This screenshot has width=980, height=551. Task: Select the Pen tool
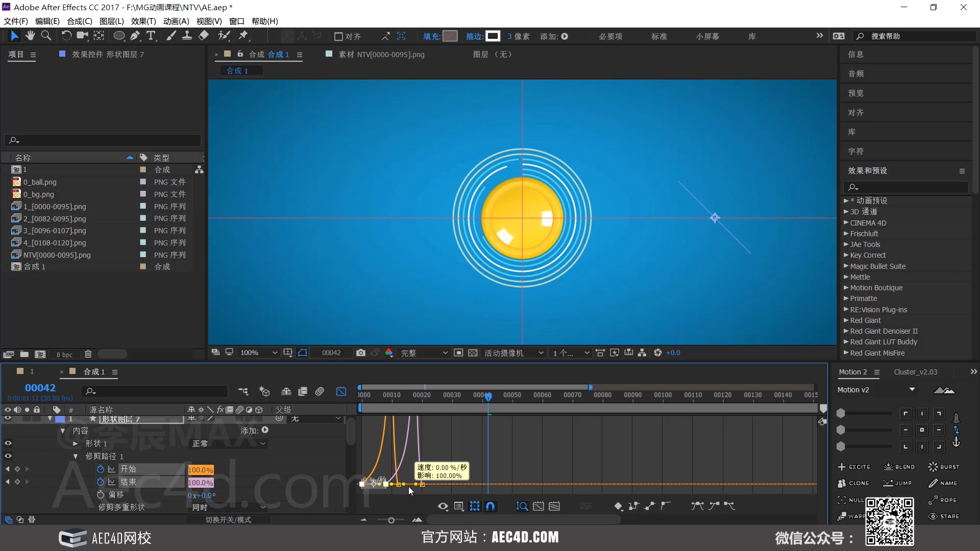click(135, 36)
